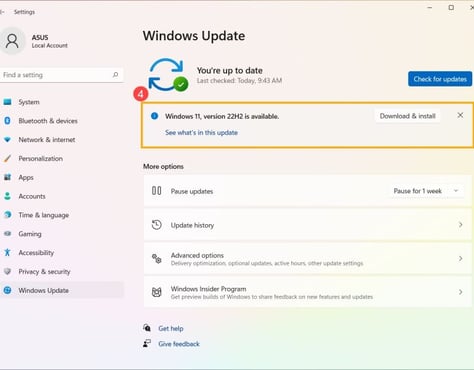
Task: Select the Network & internet wifi icon
Action: 7,140
